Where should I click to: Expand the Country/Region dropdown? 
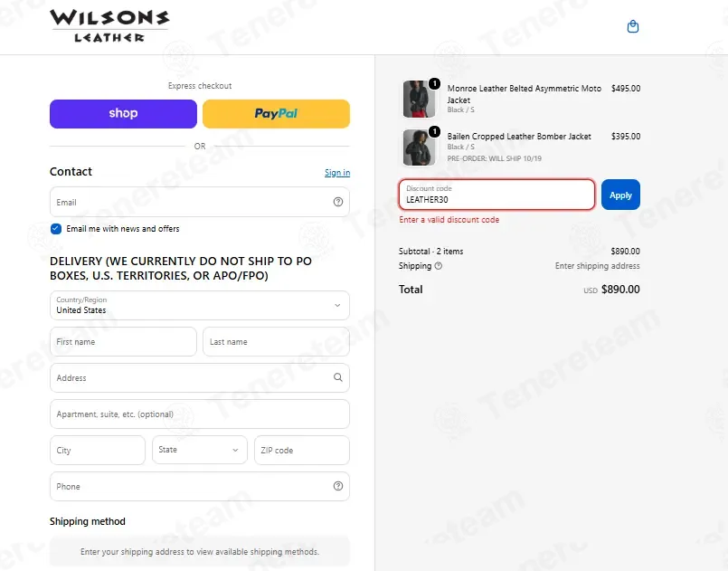pyautogui.click(x=200, y=305)
